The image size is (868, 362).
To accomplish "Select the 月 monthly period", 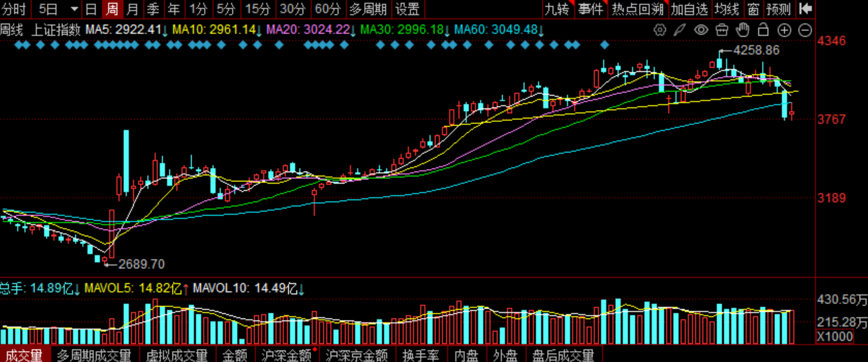I will 132,9.
